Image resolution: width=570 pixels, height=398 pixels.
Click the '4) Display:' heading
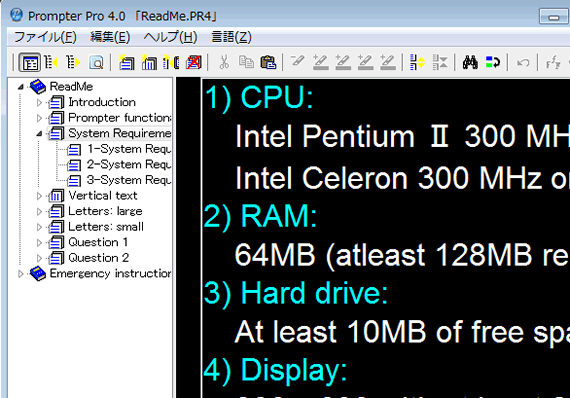click(x=275, y=371)
